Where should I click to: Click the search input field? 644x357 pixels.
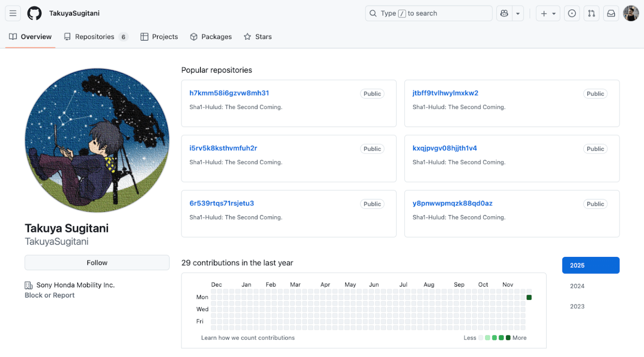428,13
